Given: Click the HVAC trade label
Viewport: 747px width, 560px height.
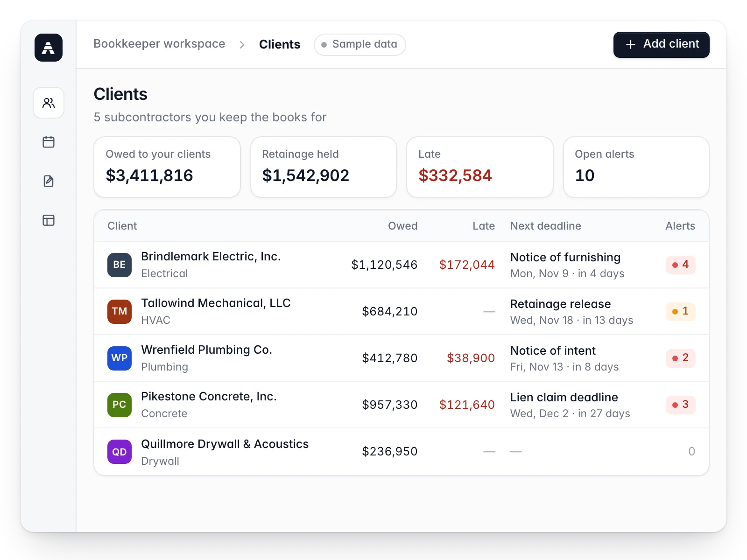Looking at the screenshot, I should tap(155, 320).
